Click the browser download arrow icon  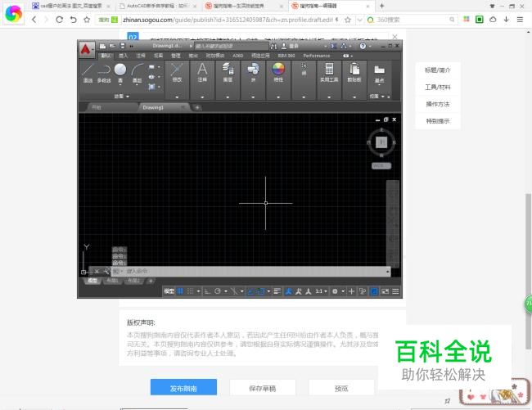tap(506, 20)
